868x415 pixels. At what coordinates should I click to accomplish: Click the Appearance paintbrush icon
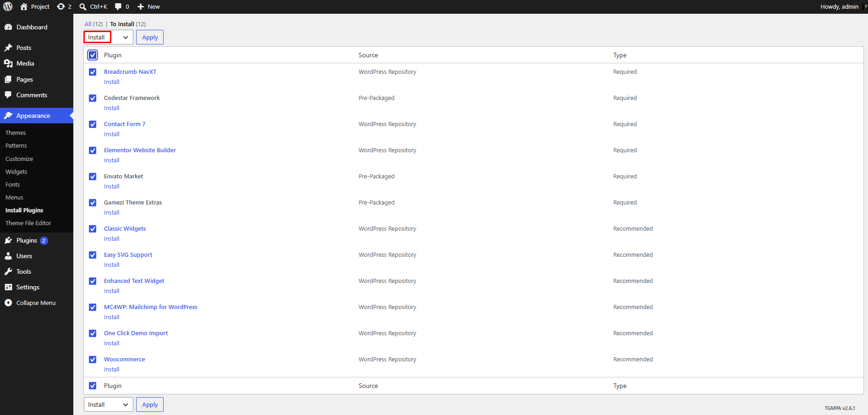click(x=8, y=116)
